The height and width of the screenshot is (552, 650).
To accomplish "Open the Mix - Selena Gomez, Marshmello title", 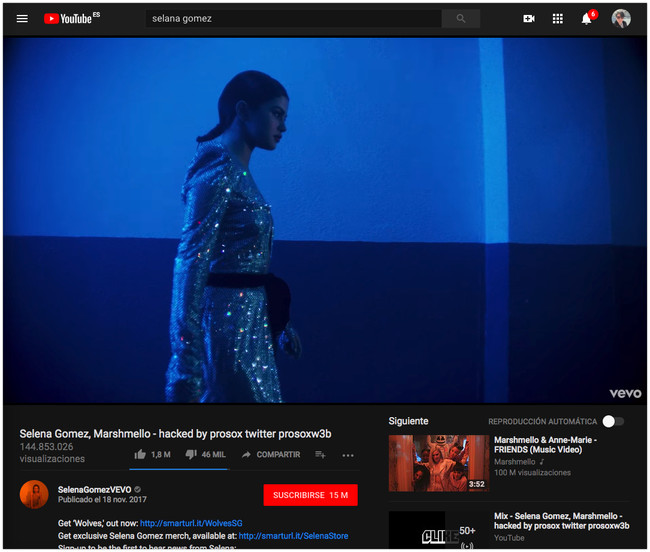I will [x=562, y=521].
